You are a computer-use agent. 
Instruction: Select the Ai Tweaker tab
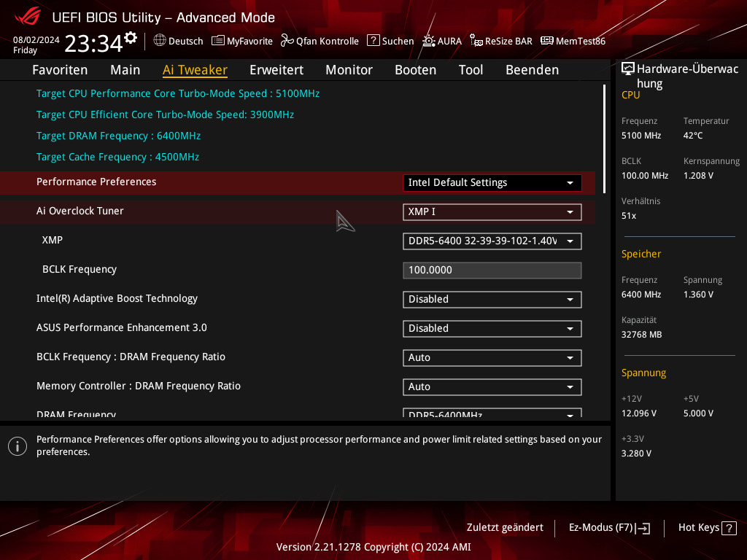[x=195, y=70]
